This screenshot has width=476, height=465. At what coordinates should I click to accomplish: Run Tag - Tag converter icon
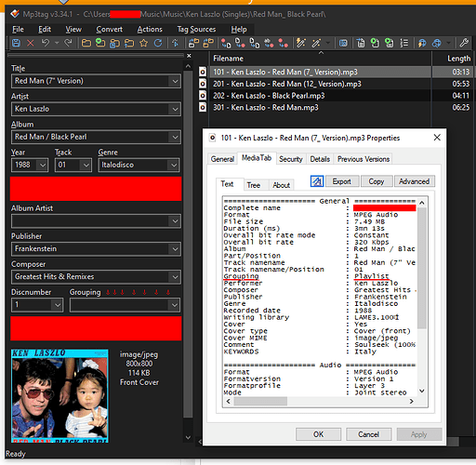283,43
